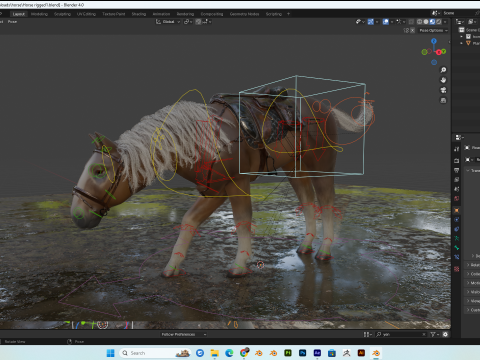
Task: Select material preview viewport shading
Action: 432,22
